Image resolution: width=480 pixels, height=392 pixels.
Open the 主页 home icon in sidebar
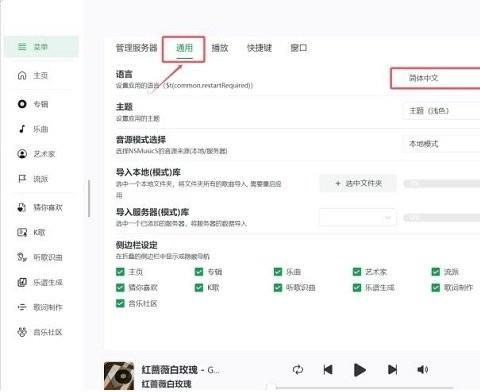click(22, 75)
